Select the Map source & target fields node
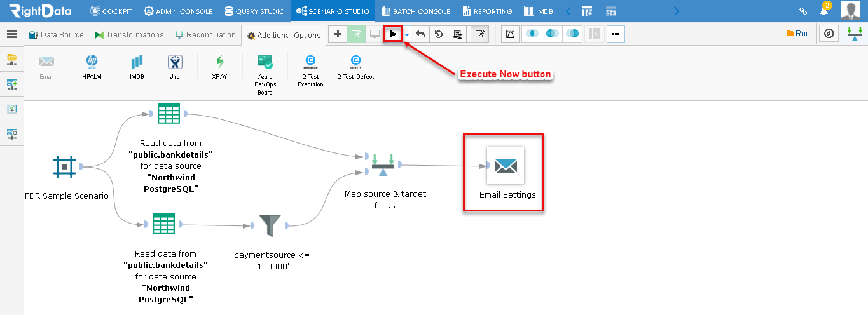The image size is (868, 315). click(383, 166)
